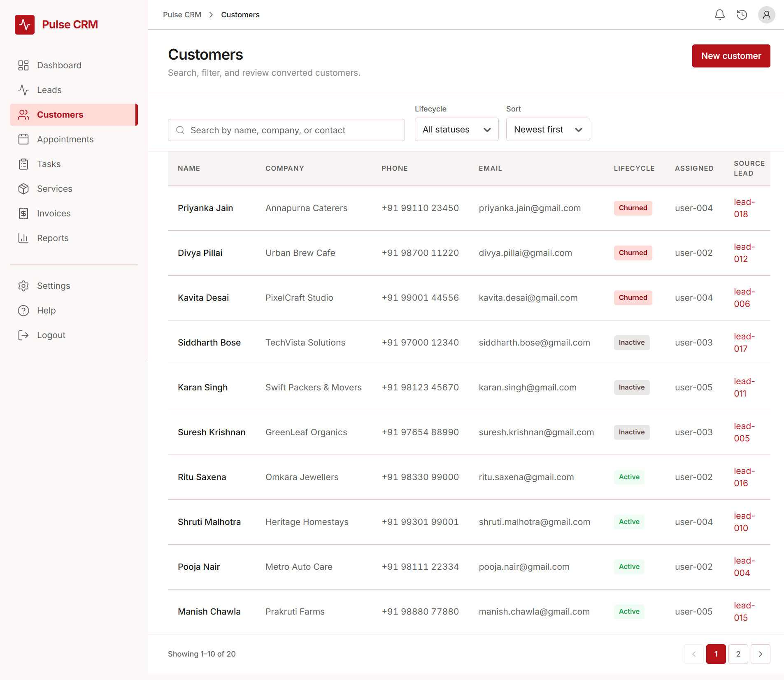The image size is (784, 680).
Task: Click the New customer button
Action: [x=731, y=56]
